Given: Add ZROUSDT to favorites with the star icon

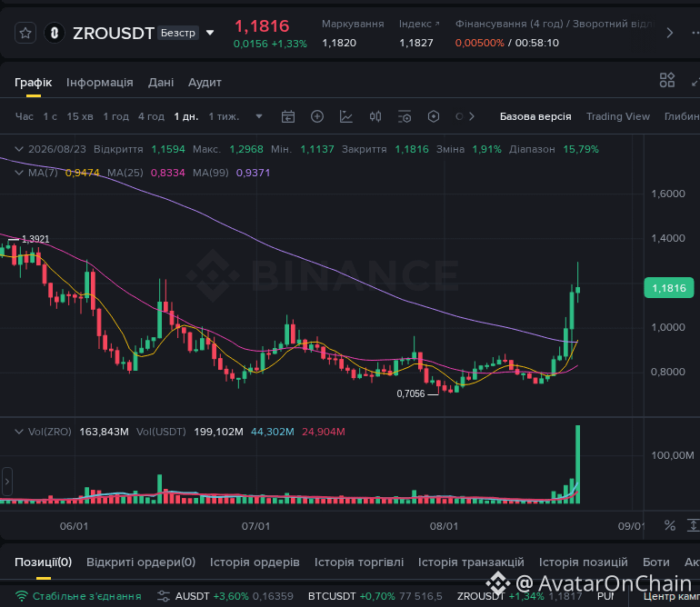Looking at the screenshot, I should [x=25, y=33].
